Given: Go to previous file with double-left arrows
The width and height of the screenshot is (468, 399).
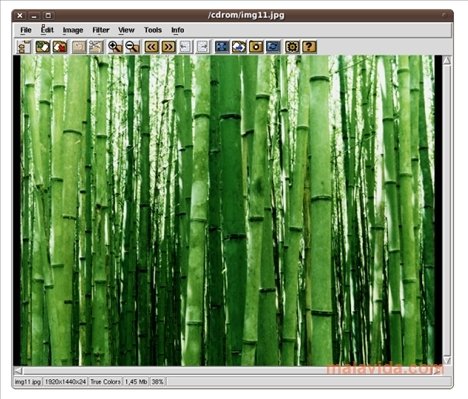Looking at the screenshot, I should (x=151, y=47).
